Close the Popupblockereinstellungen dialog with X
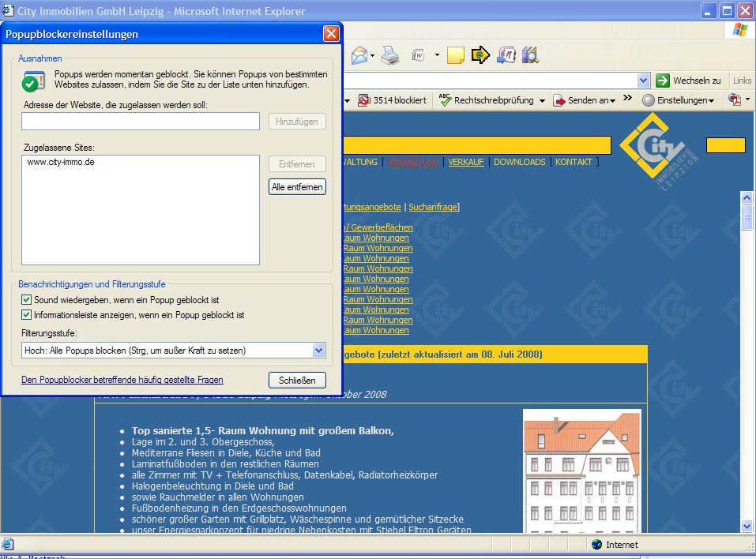The width and height of the screenshot is (756, 559). pyautogui.click(x=331, y=34)
